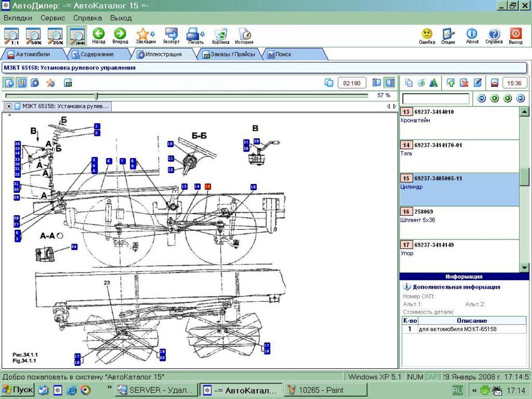
Task: Click the 15:36 counter button
Action: point(514,83)
